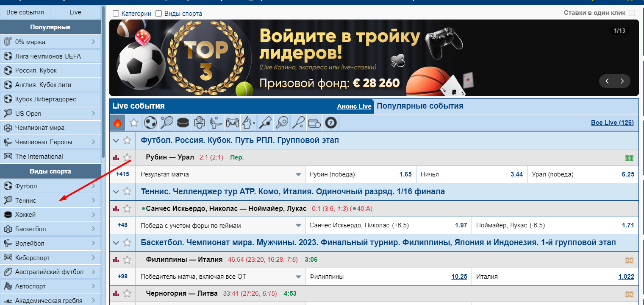Filter live events by tennis racket icon
644x305 pixels.
pos(167,123)
